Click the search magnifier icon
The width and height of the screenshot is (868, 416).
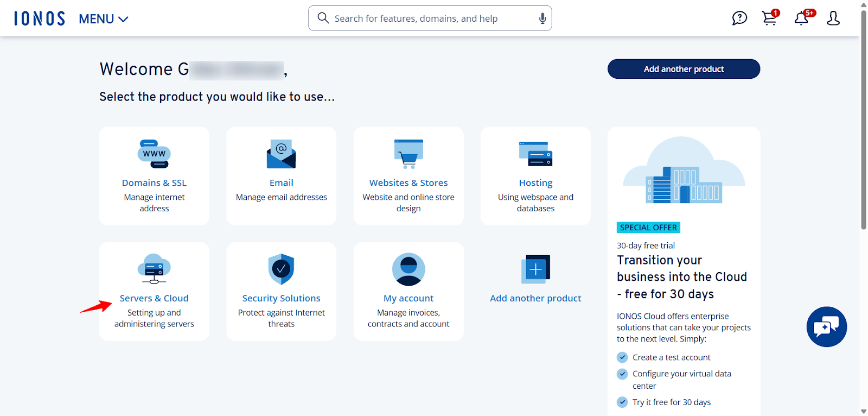tap(323, 18)
